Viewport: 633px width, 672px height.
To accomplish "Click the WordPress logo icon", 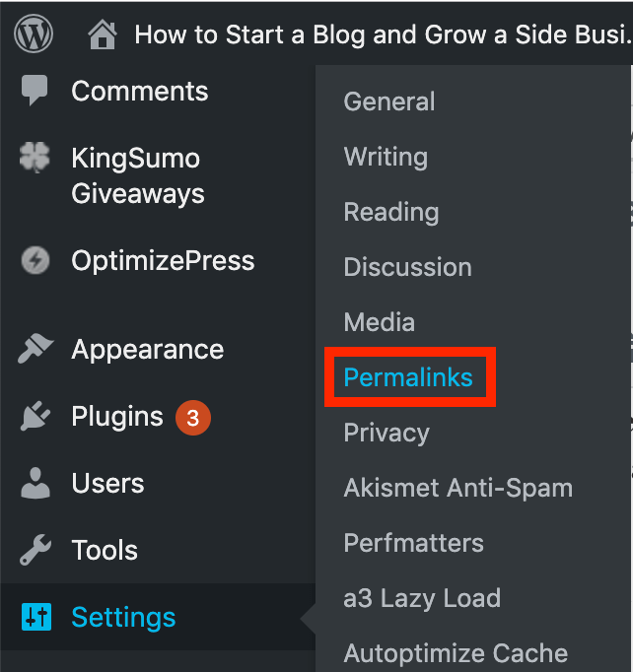I will pos(34,35).
